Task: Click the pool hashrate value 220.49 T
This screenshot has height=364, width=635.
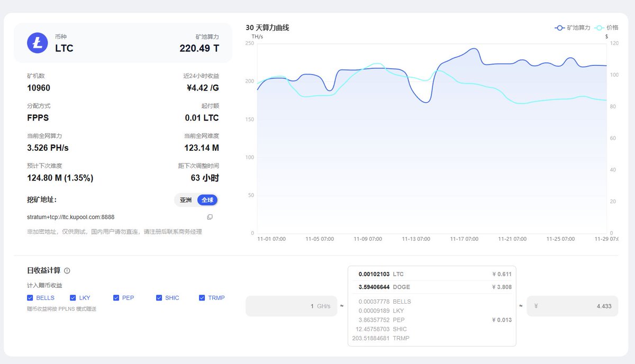Action: click(199, 48)
